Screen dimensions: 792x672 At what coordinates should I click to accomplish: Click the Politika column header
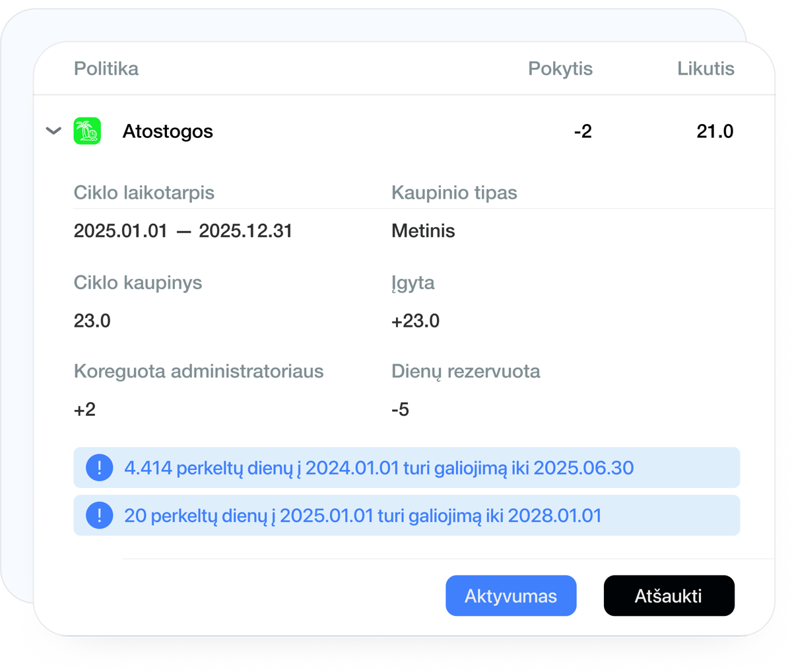106,68
